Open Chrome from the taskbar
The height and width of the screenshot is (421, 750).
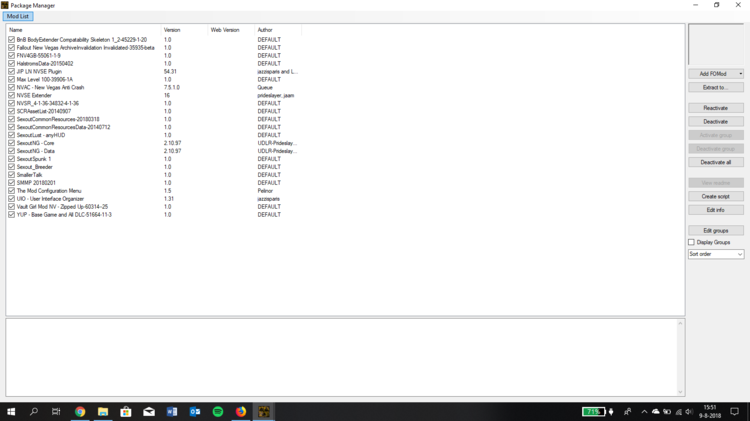pos(80,411)
